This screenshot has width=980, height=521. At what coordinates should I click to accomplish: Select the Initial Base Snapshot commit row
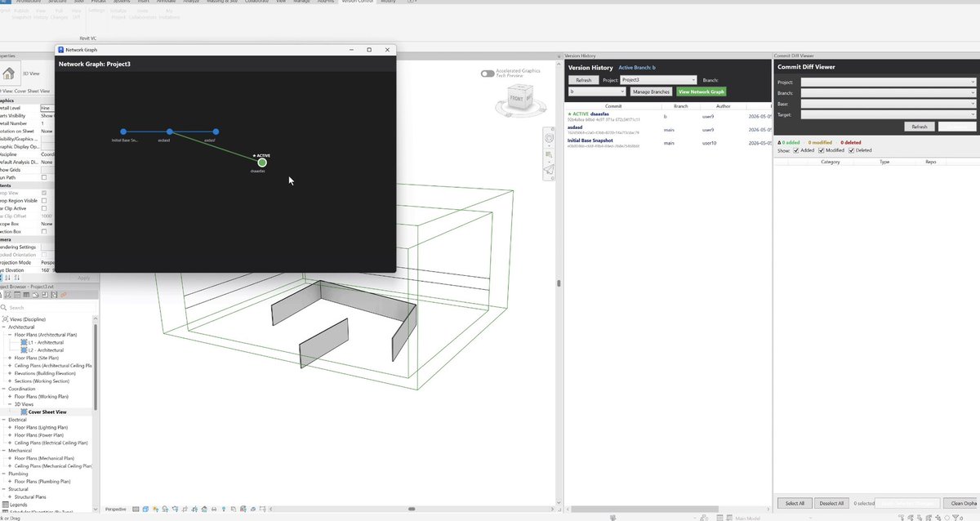pyautogui.click(x=668, y=143)
